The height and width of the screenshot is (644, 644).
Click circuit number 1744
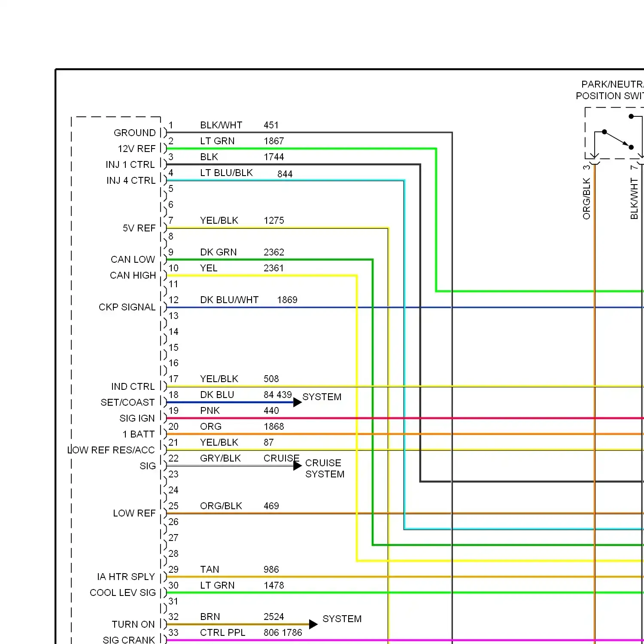(x=274, y=157)
